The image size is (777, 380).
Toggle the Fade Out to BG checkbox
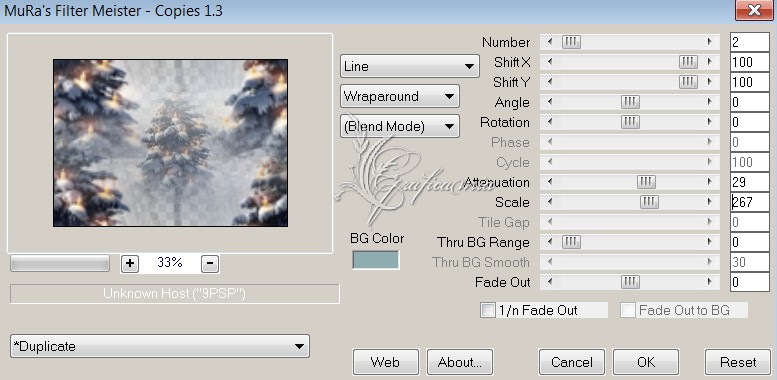click(628, 311)
